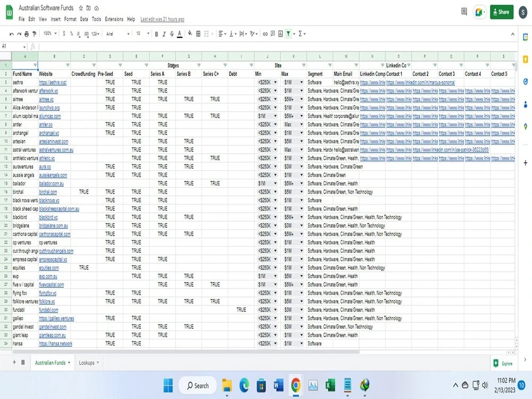Click the move to folder icon
Screen dimensions: 532x399
tap(88, 8)
